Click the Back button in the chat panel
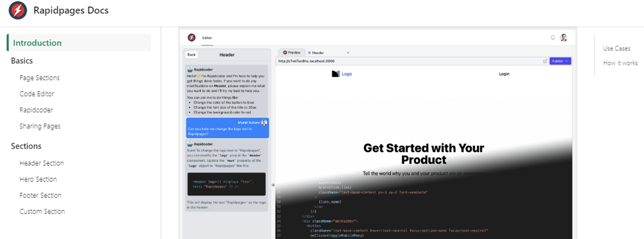 [191, 55]
